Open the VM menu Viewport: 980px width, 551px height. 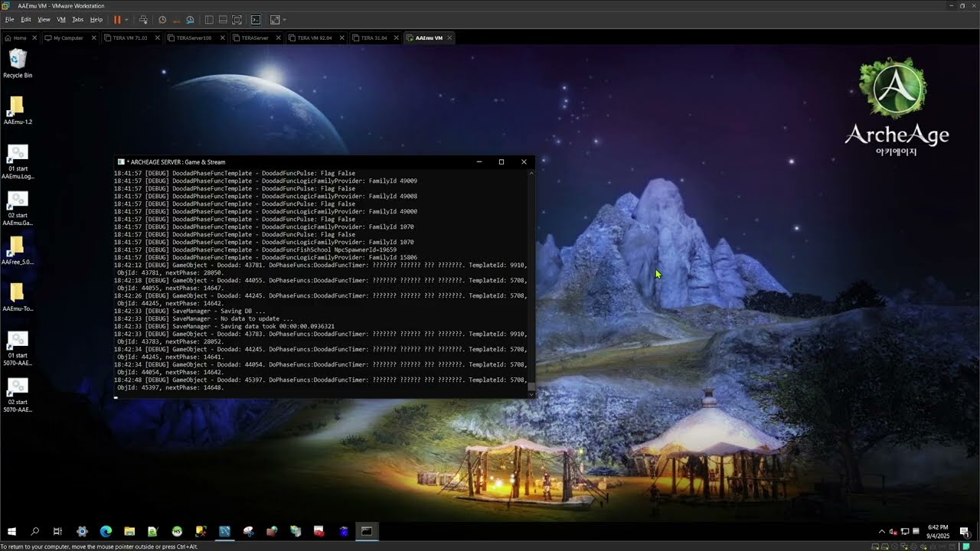tap(61, 19)
